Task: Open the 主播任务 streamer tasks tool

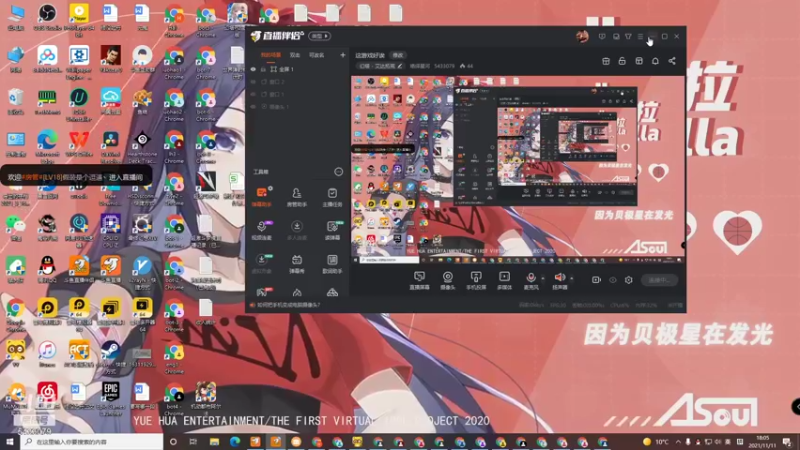Action: click(332, 196)
